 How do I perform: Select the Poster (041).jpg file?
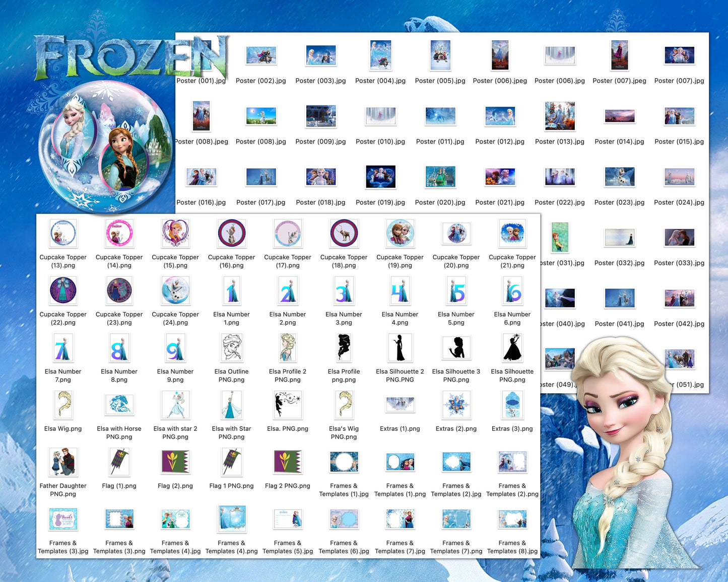tap(620, 299)
